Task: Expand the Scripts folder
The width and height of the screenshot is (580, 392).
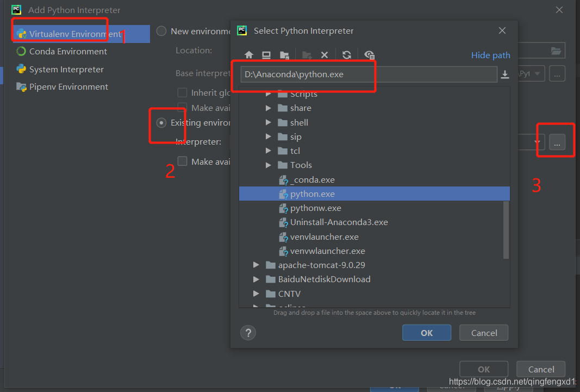Action: (x=268, y=94)
